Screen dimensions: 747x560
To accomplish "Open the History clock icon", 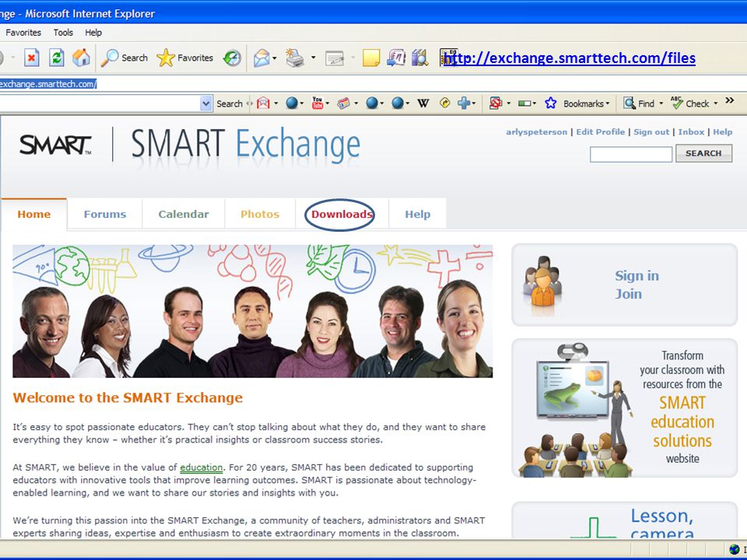I will pos(232,58).
